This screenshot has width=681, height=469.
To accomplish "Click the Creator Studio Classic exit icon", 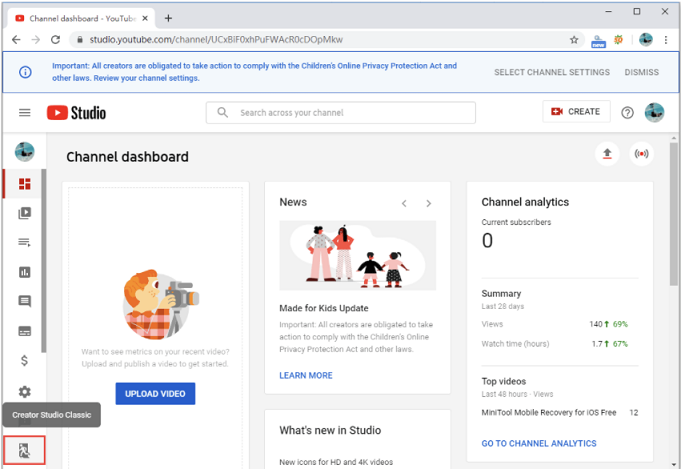I will click(24, 450).
